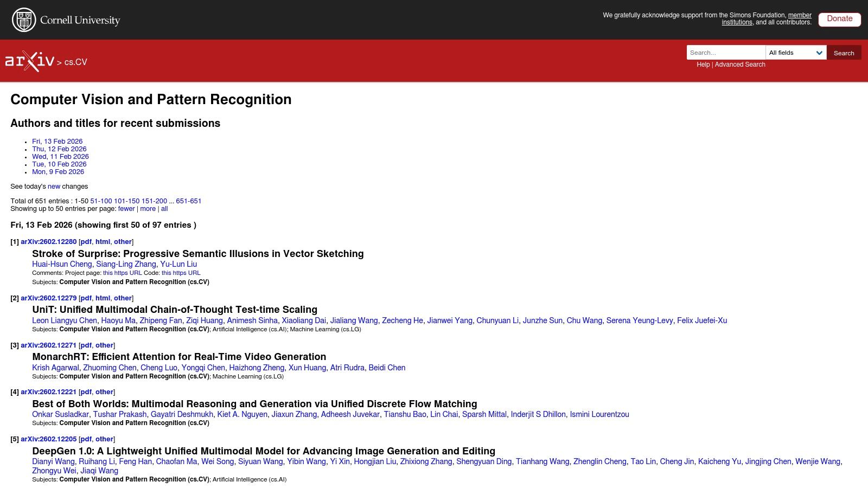Display all 651 entries on one page
Screen dimensions: 868x488
(x=164, y=208)
